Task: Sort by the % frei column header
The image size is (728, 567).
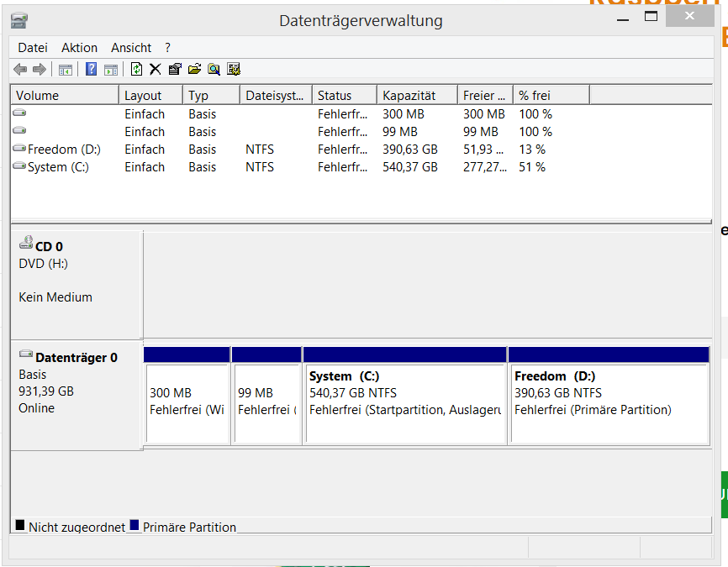Action: click(551, 95)
